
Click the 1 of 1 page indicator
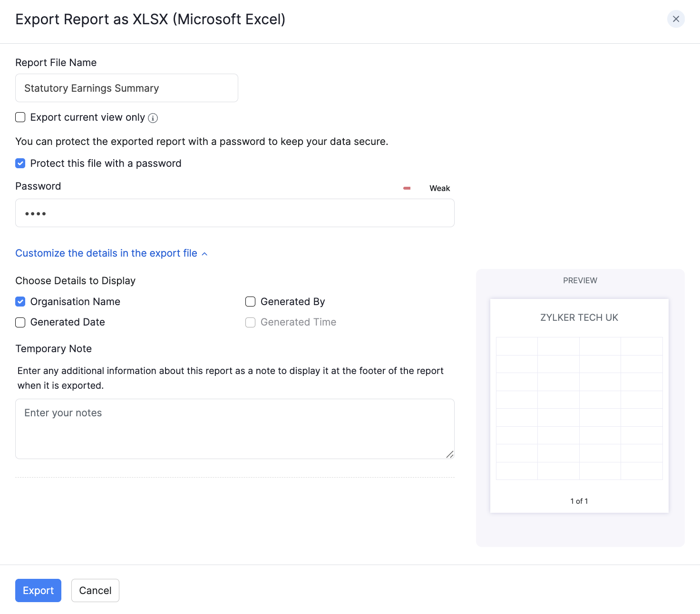pos(579,501)
